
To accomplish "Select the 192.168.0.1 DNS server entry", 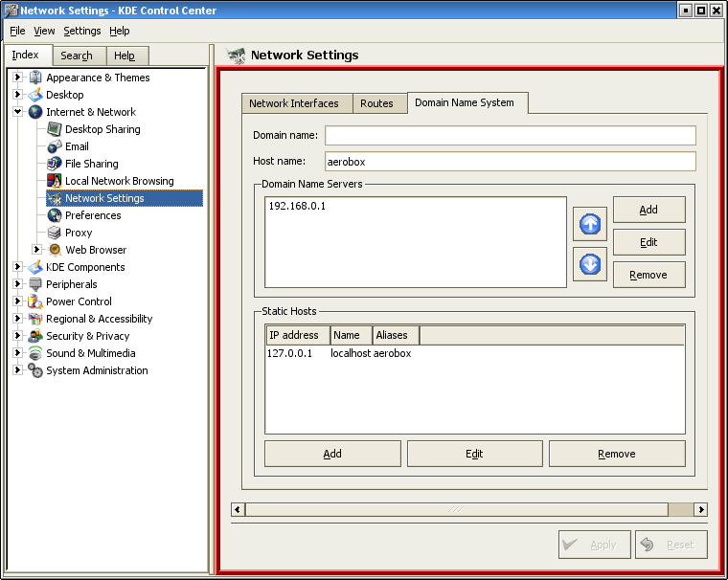I will click(297, 206).
